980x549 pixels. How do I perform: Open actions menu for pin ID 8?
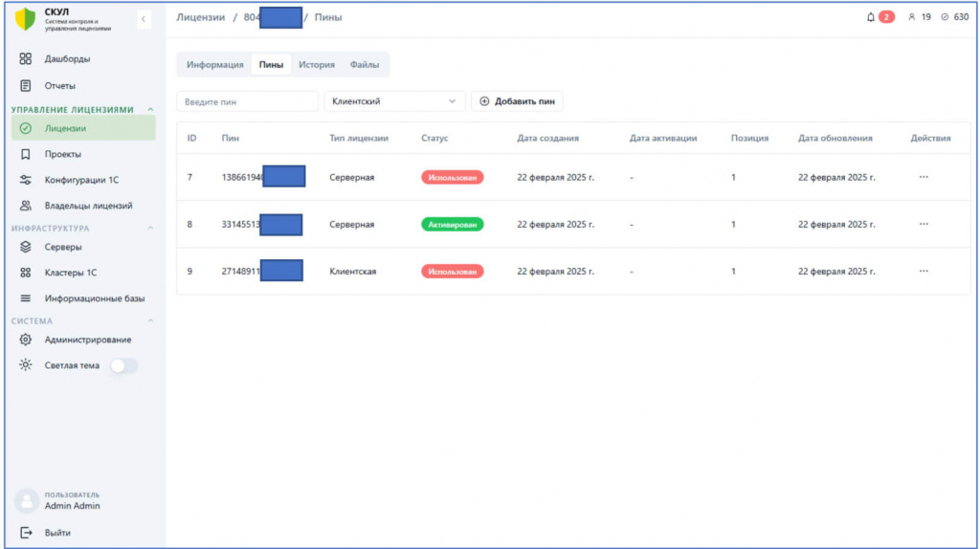pyautogui.click(x=924, y=224)
